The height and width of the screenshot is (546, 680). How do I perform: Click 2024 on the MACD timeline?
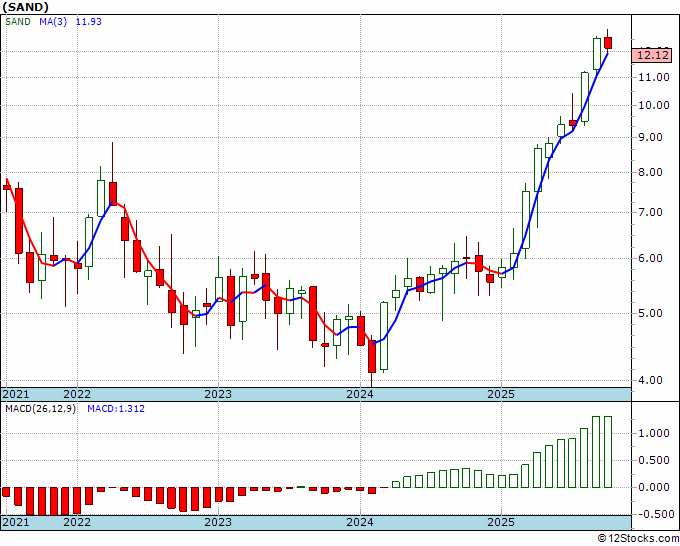360,522
